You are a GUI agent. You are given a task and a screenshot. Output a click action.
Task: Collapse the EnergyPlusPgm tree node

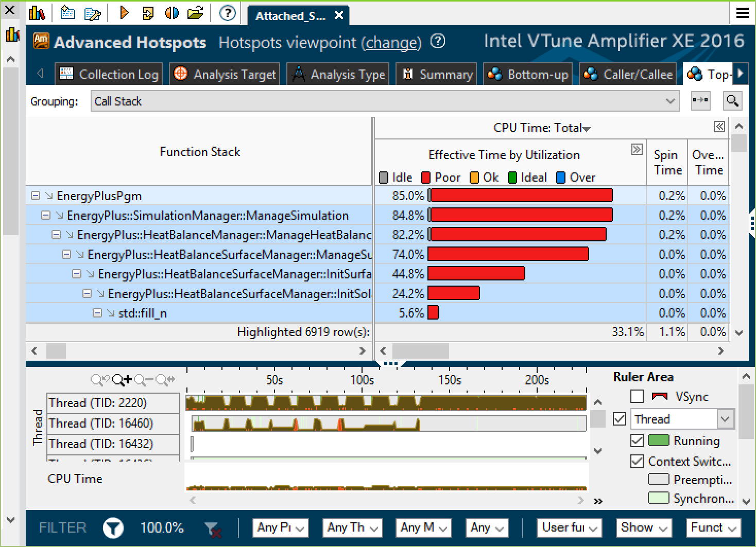pyautogui.click(x=35, y=196)
